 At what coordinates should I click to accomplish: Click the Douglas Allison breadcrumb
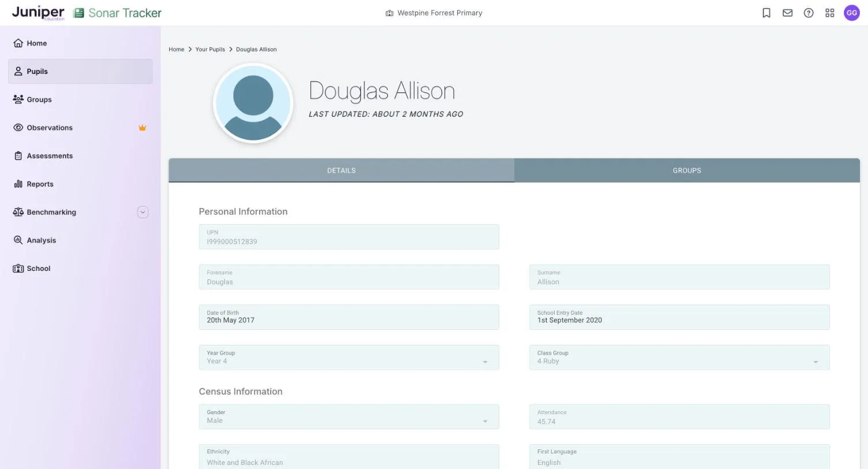click(x=256, y=50)
